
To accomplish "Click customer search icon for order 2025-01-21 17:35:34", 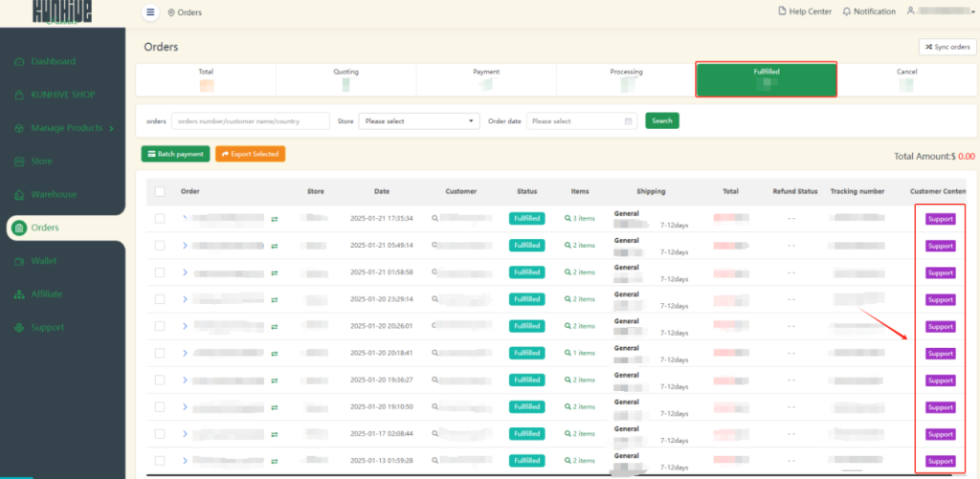I will pyautogui.click(x=434, y=219).
